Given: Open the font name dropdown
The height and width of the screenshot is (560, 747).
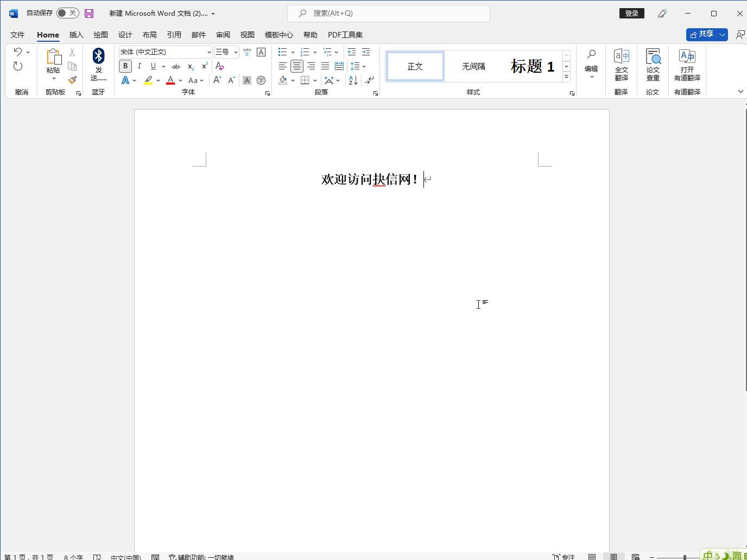Looking at the screenshot, I should point(209,52).
